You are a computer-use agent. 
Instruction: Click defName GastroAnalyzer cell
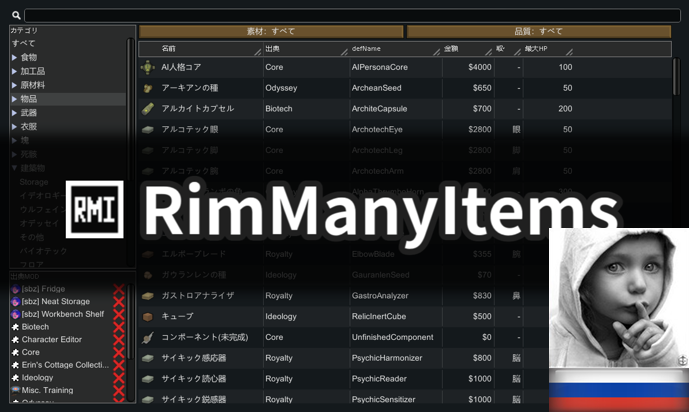380,296
